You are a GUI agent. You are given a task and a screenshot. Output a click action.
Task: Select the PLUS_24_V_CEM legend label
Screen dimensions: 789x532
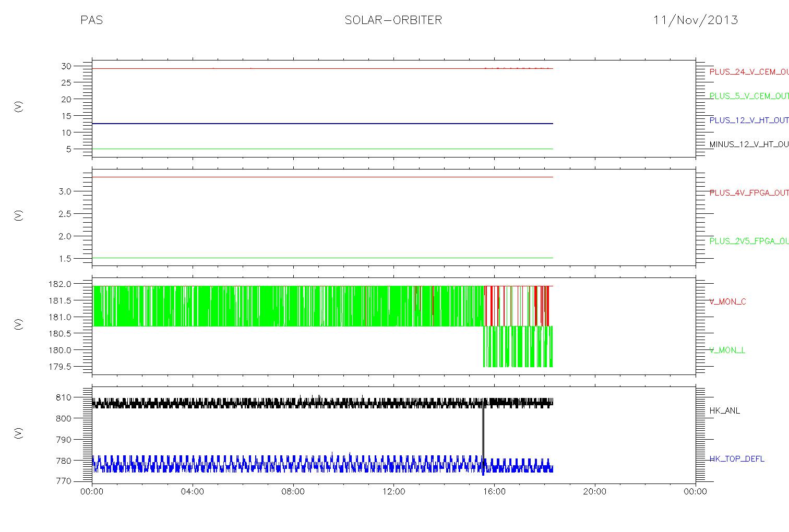[749, 72]
